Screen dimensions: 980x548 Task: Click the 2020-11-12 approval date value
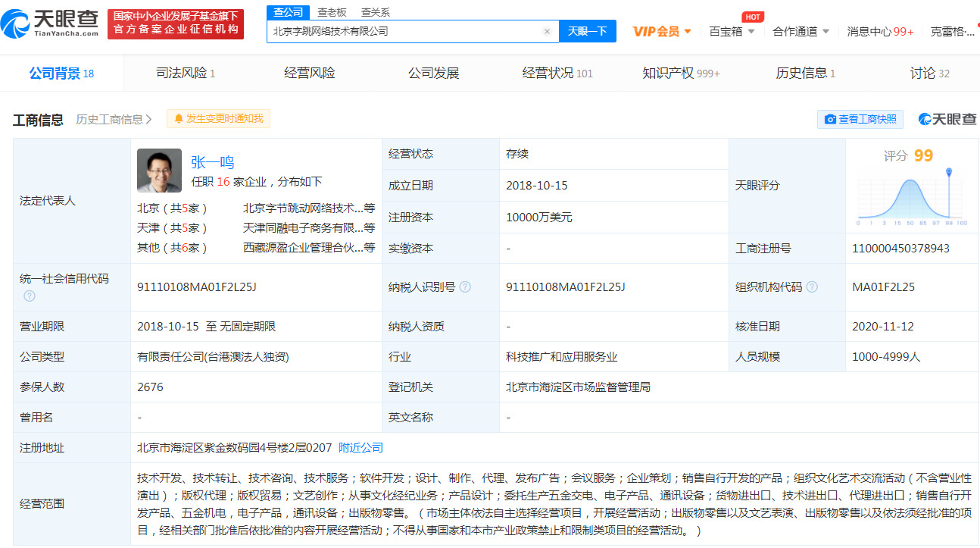tap(883, 327)
